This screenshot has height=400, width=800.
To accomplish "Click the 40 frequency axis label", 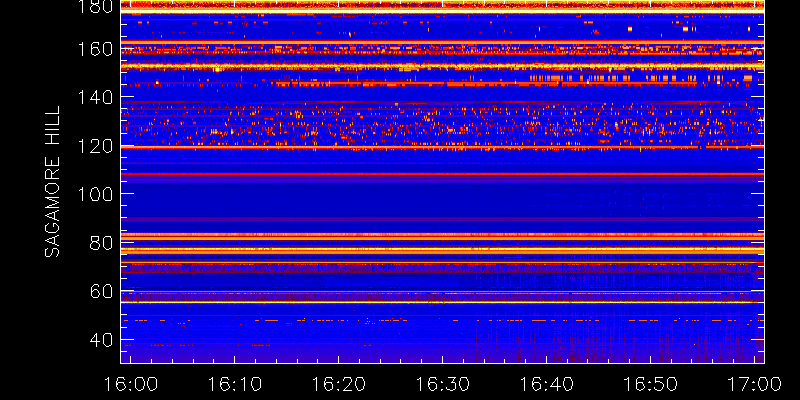I will click(x=102, y=340).
